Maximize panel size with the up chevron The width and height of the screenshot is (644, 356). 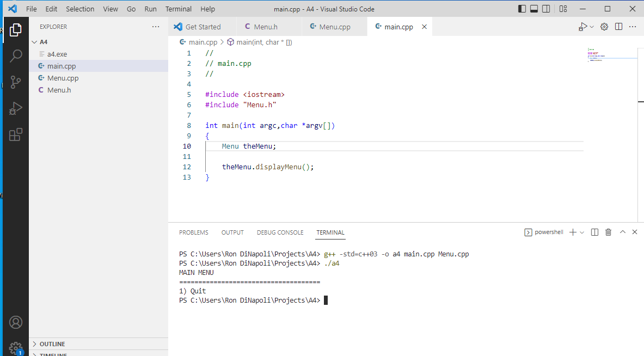623,232
